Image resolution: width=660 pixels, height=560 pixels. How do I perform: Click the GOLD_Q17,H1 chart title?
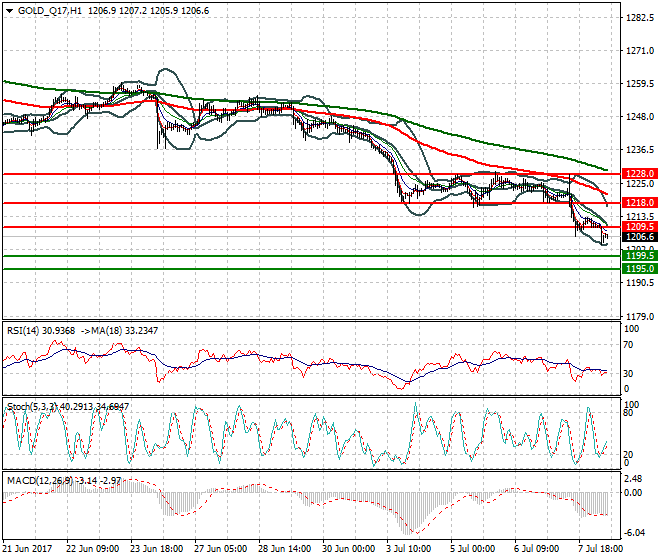[x=50, y=11]
